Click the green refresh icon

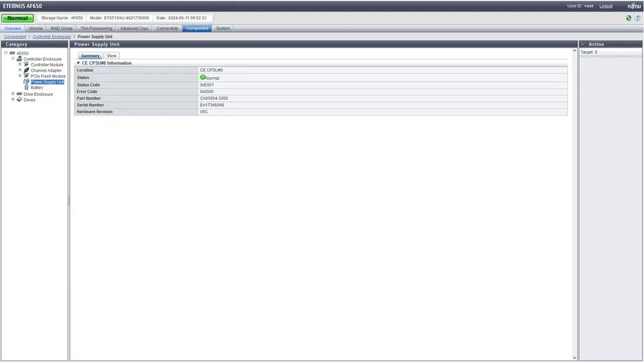point(629,18)
